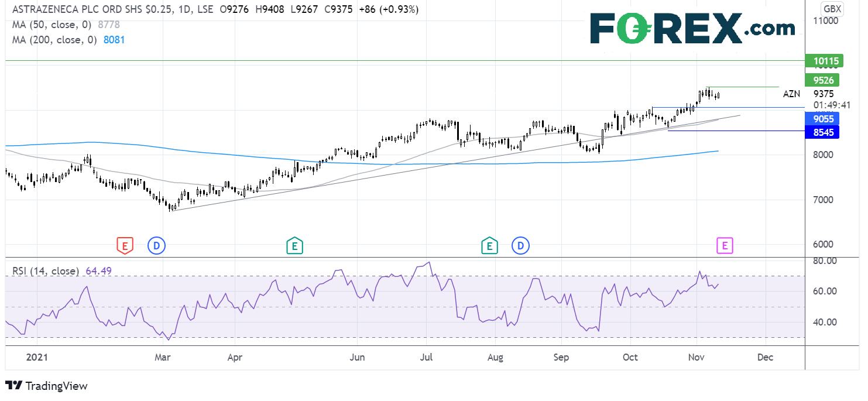Open the teal E earnings marker near May
This screenshot has height=401, width=868.
click(x=294, y=246)
